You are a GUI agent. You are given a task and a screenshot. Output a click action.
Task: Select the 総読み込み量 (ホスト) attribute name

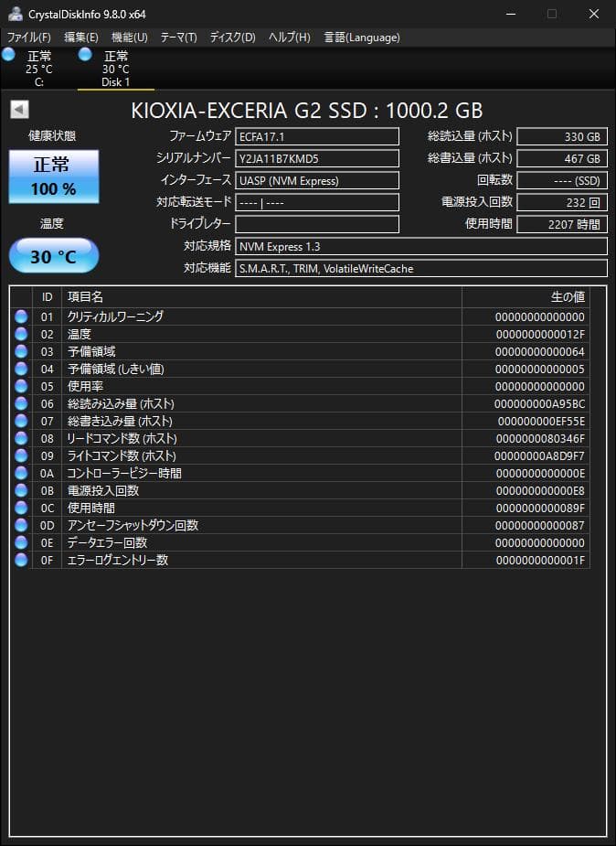click(x=121, y=403)
